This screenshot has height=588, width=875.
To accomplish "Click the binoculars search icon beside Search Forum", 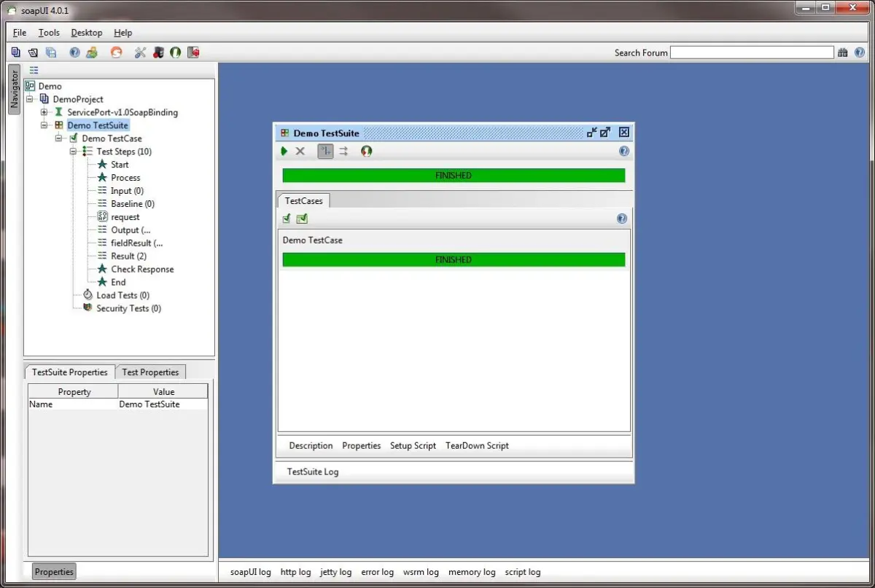I will (x=843, y=52).
